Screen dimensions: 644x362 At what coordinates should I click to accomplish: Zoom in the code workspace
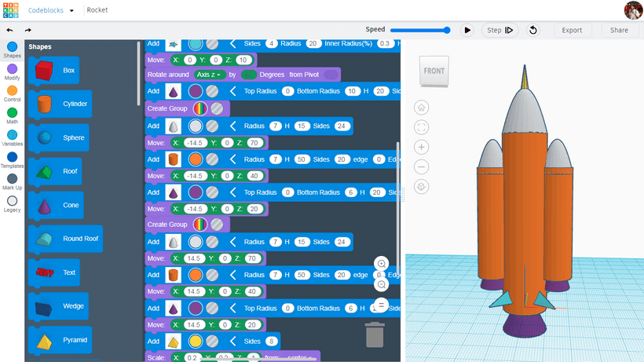coord(382,264)
